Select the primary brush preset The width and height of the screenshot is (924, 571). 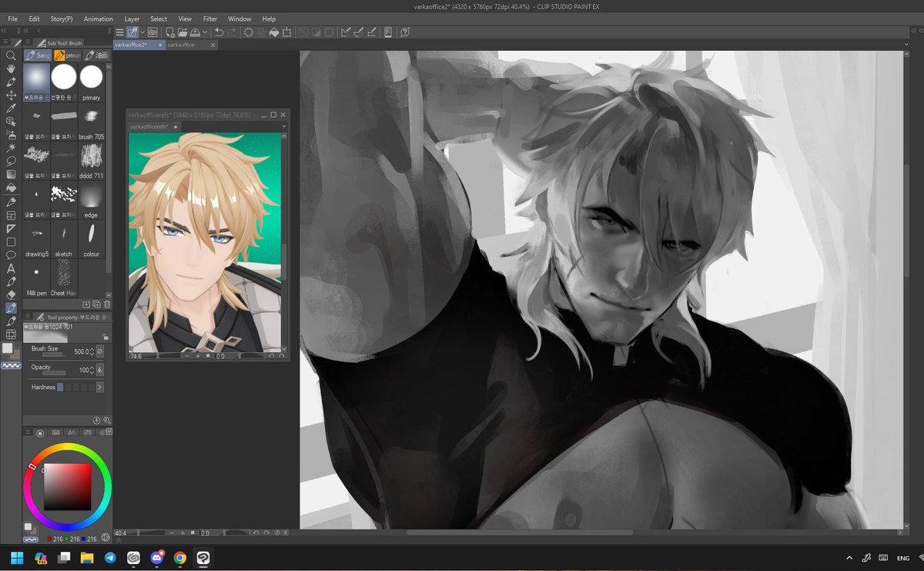point(92,82)
